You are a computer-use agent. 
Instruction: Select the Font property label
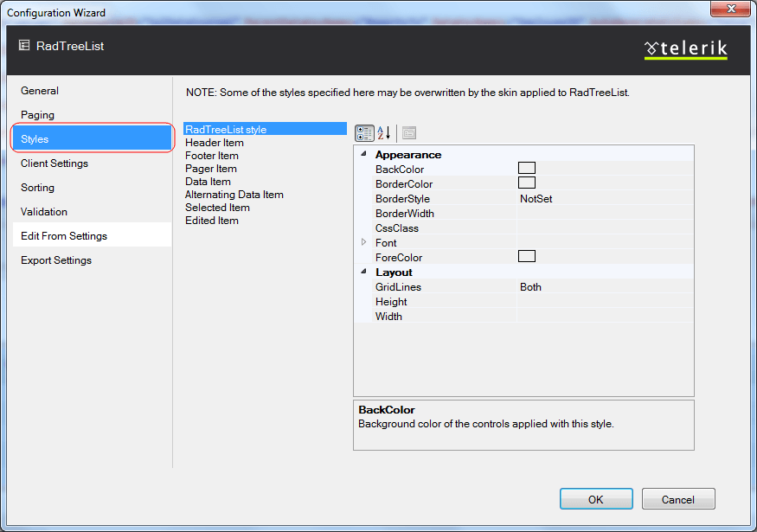click(x=386, y=243)
